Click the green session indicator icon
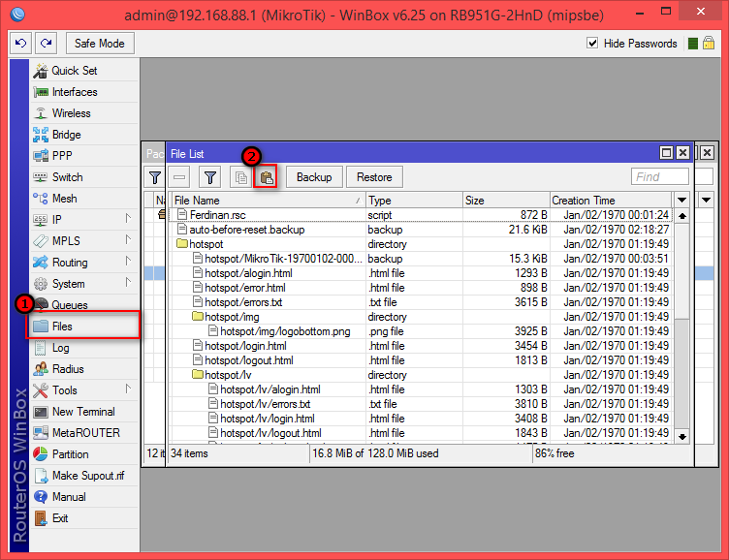 point(693,44)
